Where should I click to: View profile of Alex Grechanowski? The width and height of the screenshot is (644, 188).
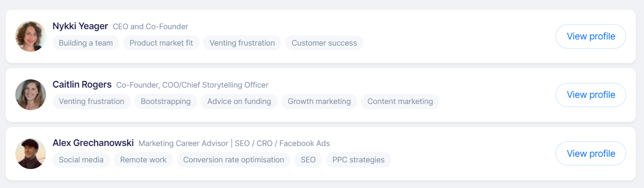pos(591,154)
